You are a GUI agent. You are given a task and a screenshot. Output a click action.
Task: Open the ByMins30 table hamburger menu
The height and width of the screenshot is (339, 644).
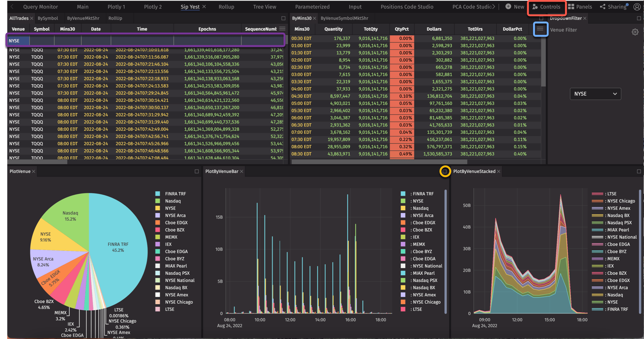coord(540,29)
